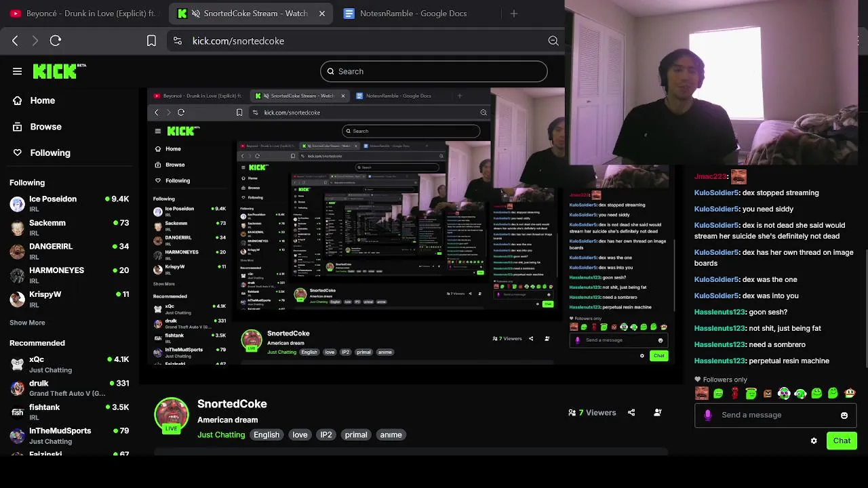The image size is (868, 488).
Task: Insert the mustached face photo emote
Action: coord(702,393)
